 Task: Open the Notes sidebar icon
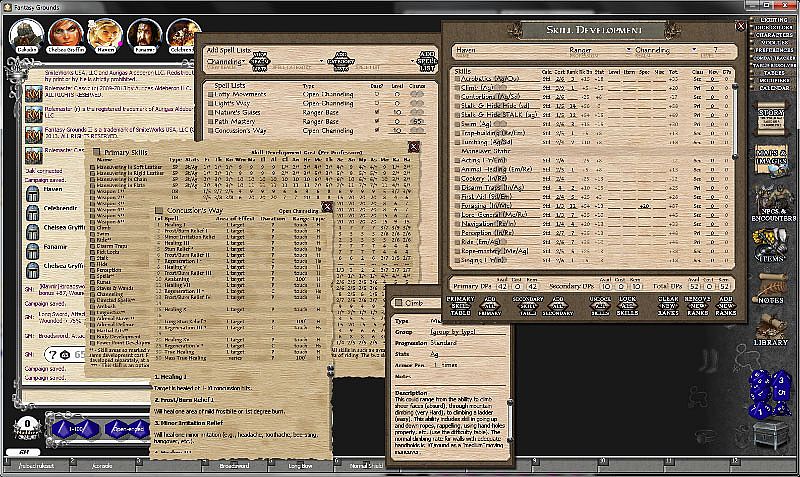coord(771,290)
